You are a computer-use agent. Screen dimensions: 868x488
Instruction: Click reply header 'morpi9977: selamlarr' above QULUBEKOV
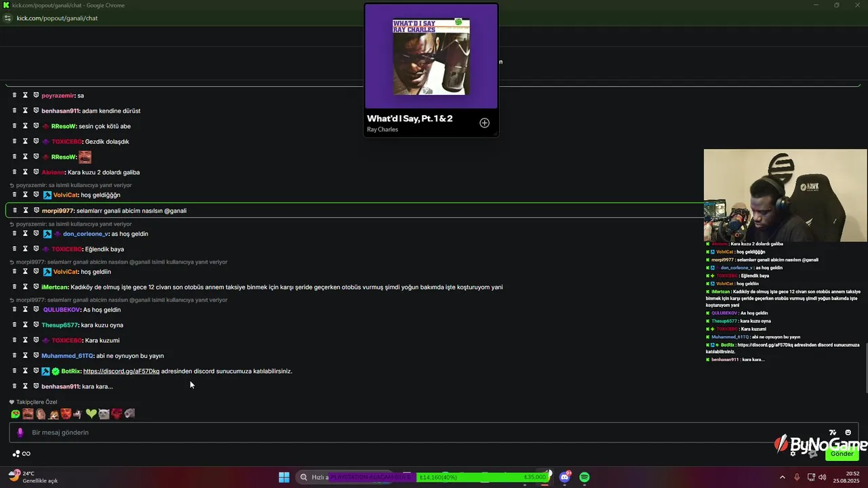click(122, 300)
